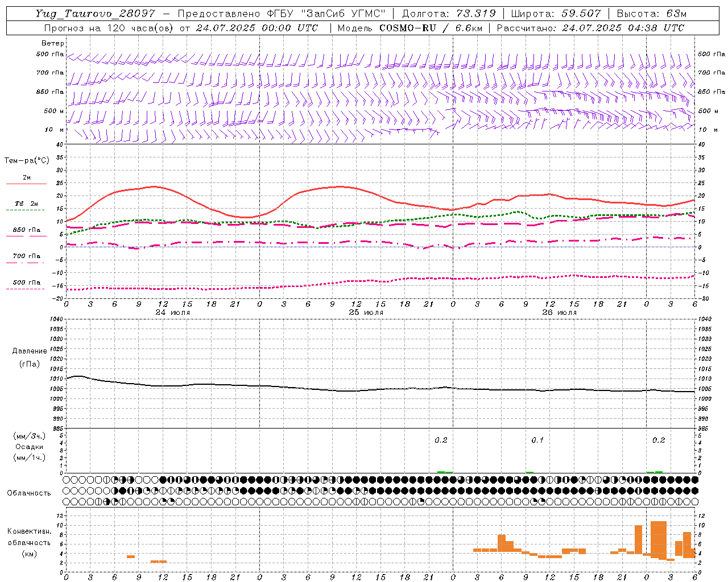Click the Облачность panel label

coord(29,493)
